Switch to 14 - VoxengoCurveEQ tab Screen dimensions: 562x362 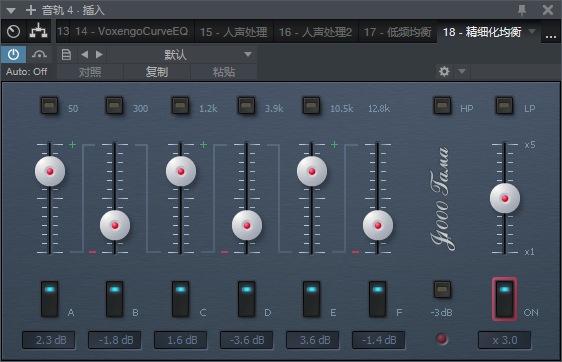131,32
